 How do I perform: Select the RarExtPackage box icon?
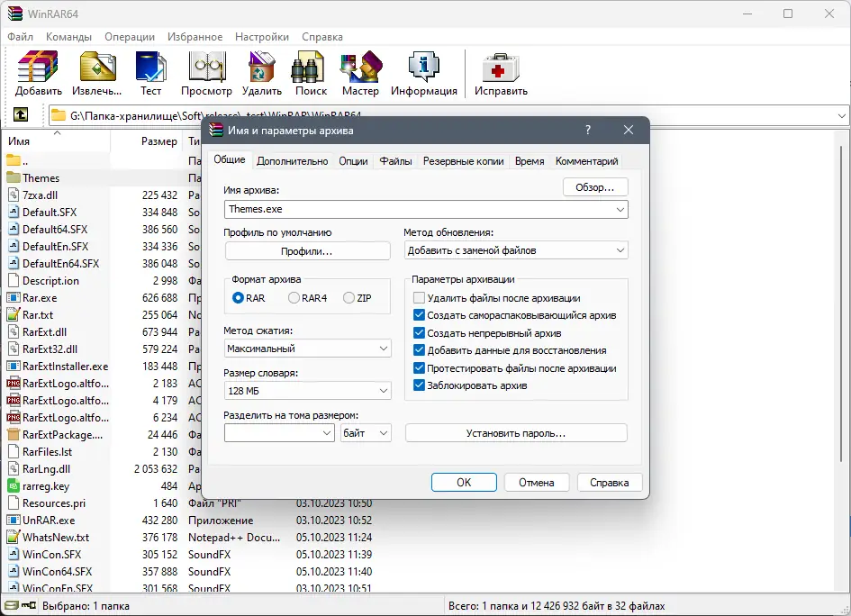point(13,434)
